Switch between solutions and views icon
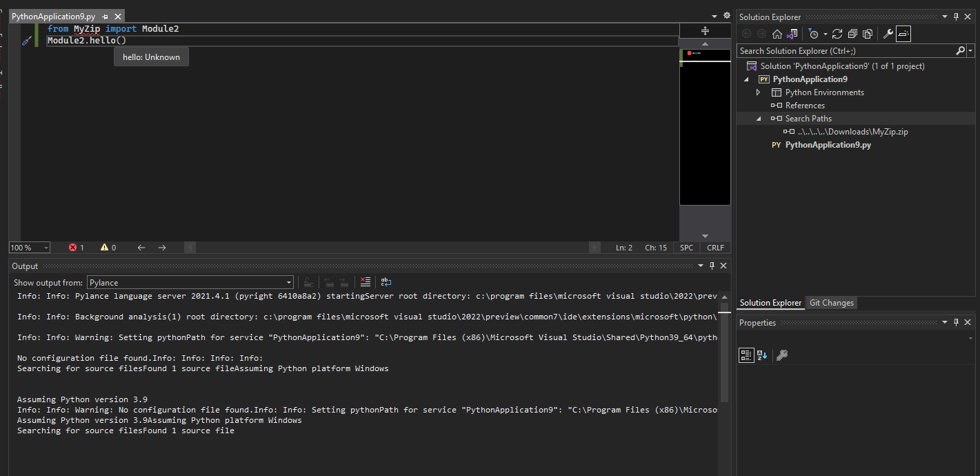Viewport: 980px width, 476px height. pos(792,34)
